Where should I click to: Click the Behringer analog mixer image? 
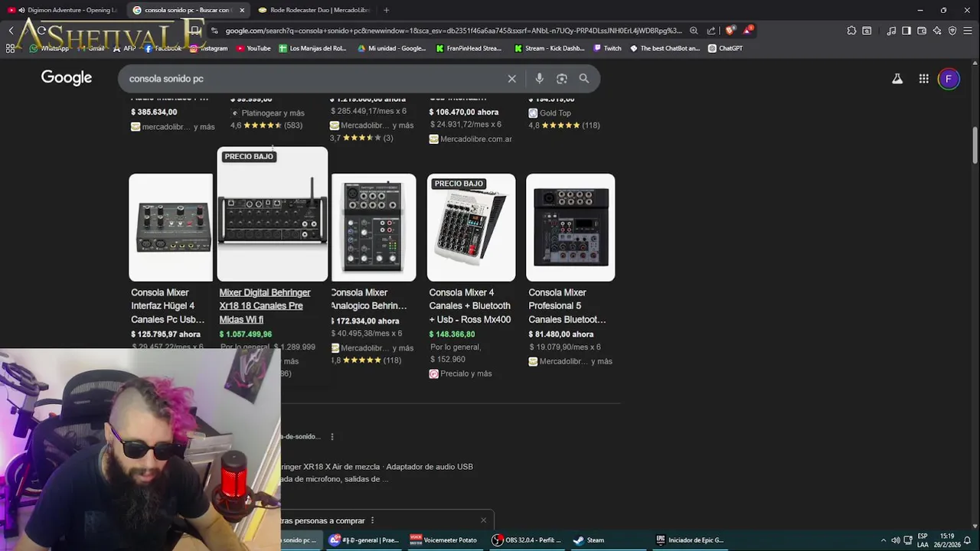point(374,227)
